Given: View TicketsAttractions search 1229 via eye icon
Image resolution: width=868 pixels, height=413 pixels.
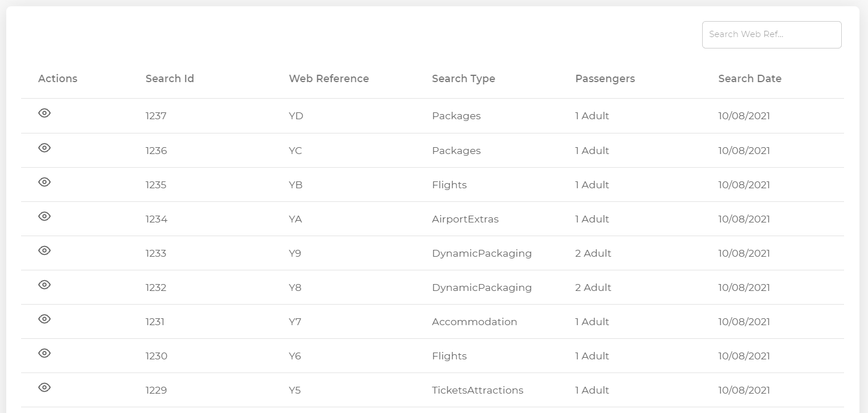Looking at the screenshot, I should pos(44,387).
